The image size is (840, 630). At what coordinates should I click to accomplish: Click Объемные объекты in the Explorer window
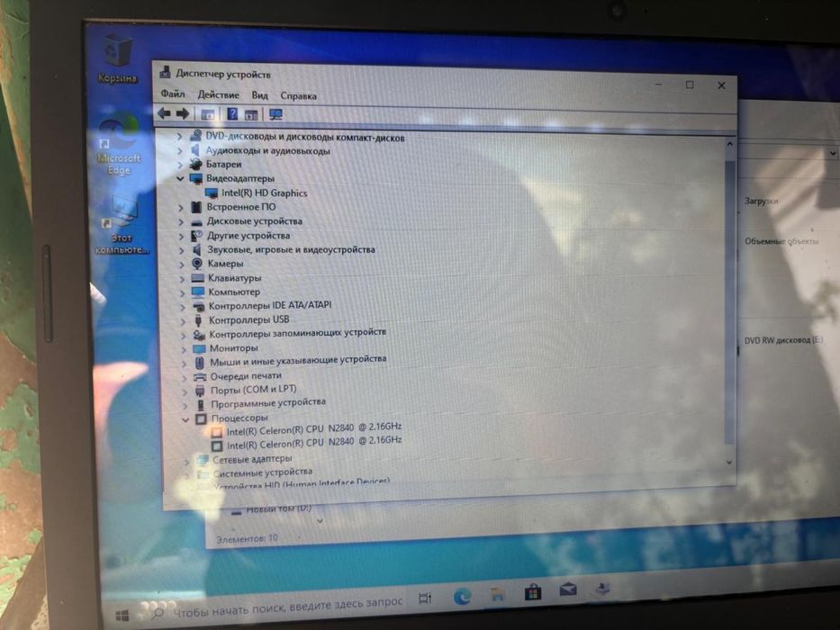pyautogui.click(x=781, y=241)
